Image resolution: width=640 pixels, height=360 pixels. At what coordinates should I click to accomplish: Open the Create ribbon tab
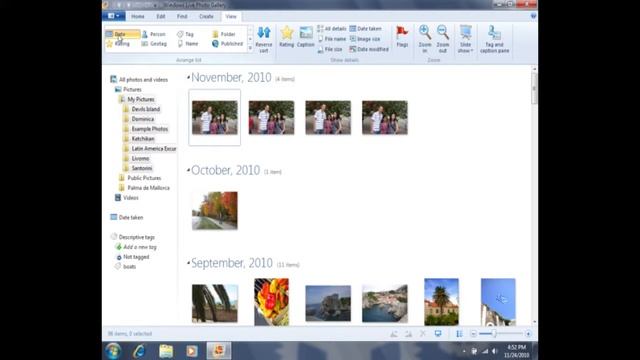[x=206, y=16]
